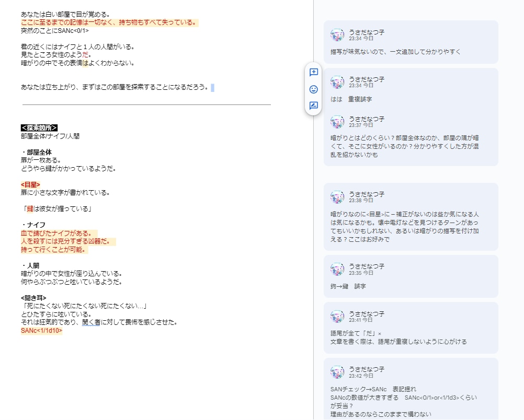The width and height of the screenshot is (524, 420).
Task: Click the red <目星> label
Action: [30, 184]
